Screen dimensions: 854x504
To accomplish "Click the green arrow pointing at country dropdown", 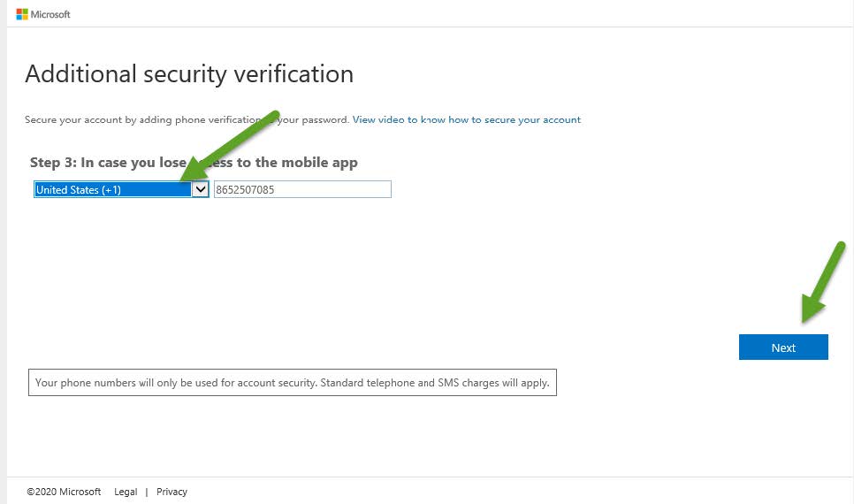I will pos(231,146).
